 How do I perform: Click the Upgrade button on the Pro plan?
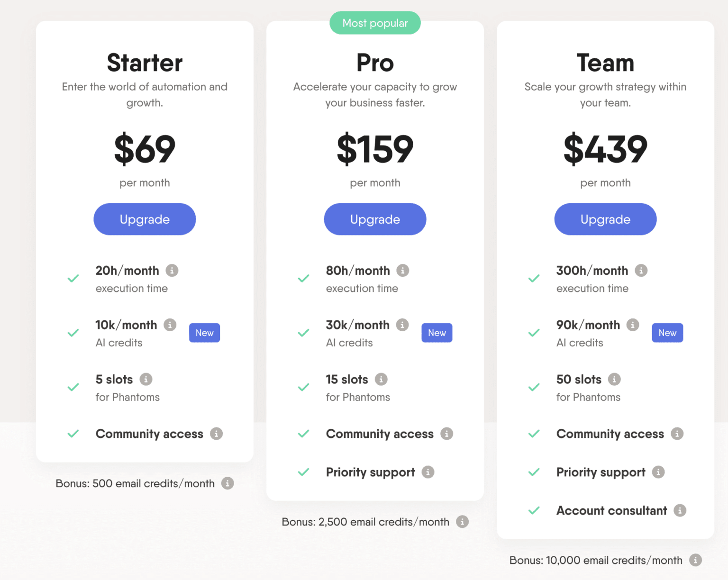pyautogui.click(x=375, y=219)
